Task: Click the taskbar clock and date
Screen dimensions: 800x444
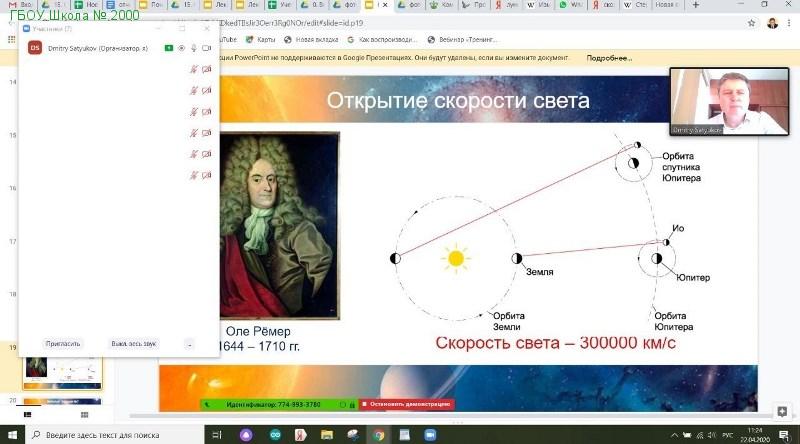Action: [755, 435]
